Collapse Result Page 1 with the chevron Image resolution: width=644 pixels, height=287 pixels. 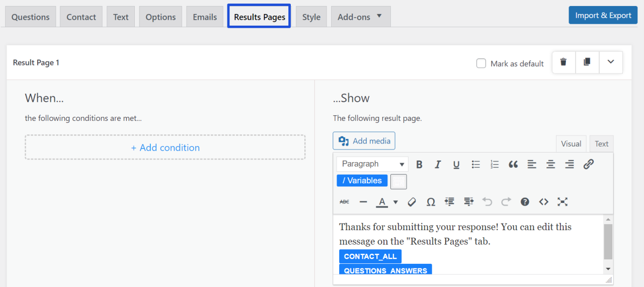pyautogui.click(x=611, y=62)
